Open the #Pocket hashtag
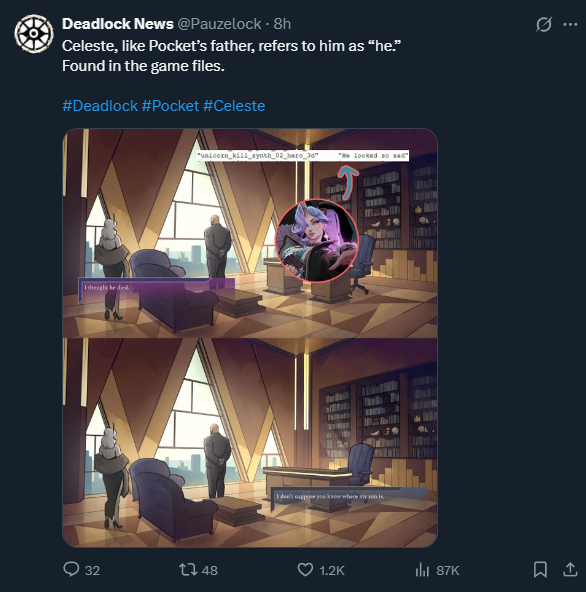The image size is (586, 592). pos(170,106)
